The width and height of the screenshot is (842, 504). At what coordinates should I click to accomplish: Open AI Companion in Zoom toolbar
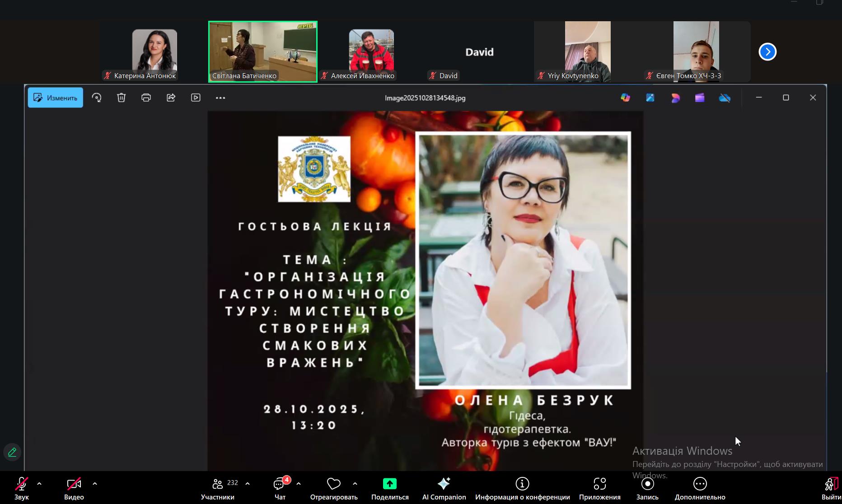444,488
